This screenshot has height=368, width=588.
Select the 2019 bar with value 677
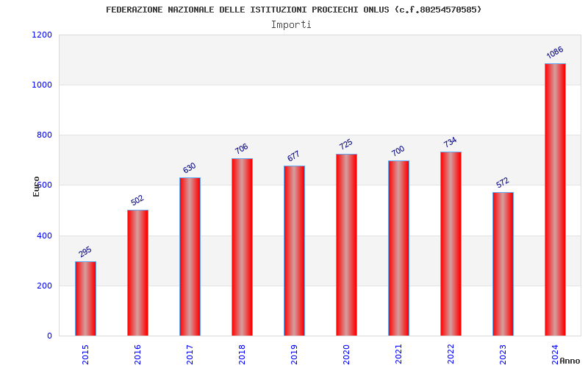295,250
